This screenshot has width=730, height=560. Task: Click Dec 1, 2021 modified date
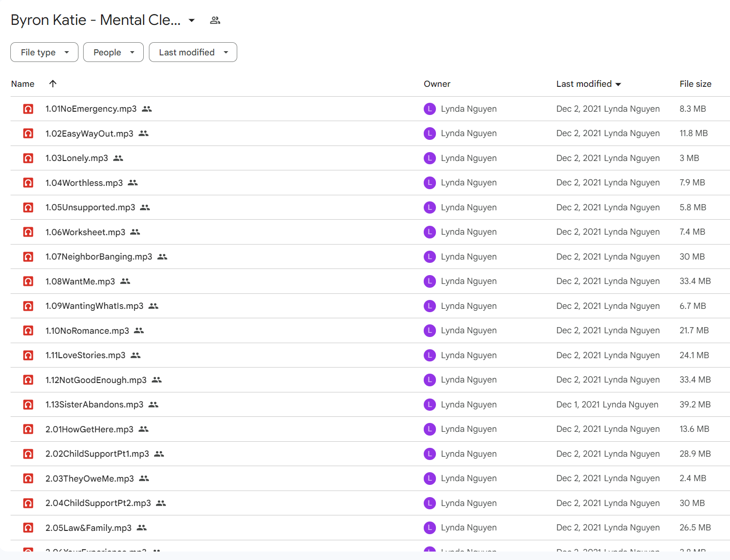click(x=579, y=405)
